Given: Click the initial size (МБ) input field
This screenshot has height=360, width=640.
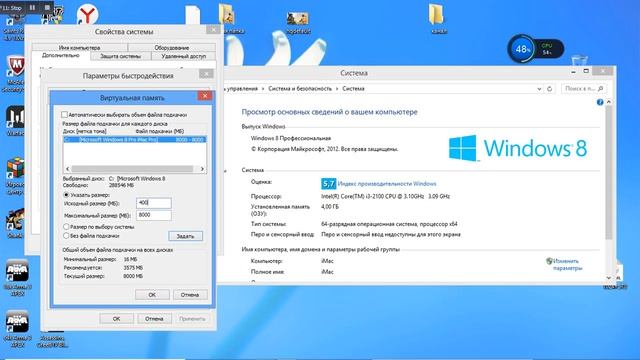Looking at the screenshot, I should click(x=153, y=203).
